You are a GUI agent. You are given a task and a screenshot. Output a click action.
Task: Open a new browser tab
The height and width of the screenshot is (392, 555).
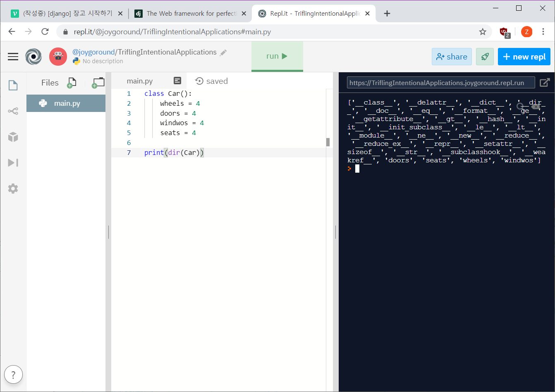point(387,13)
